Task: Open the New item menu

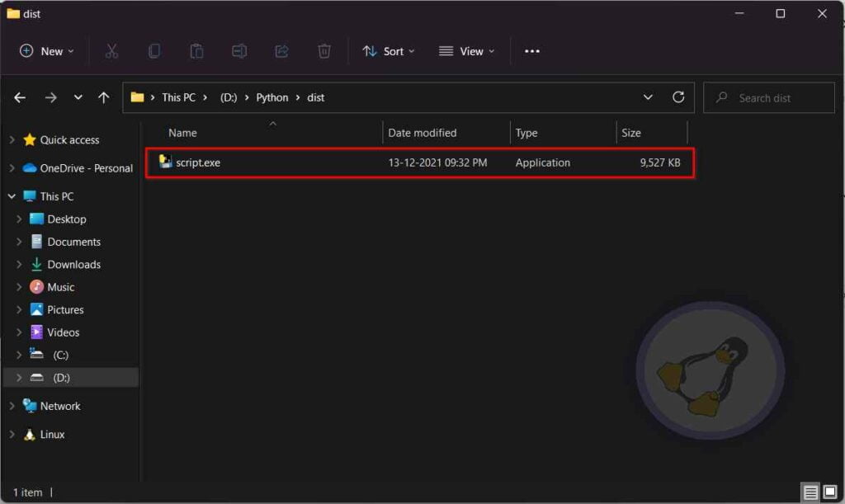Action: [x=45, y=50]
